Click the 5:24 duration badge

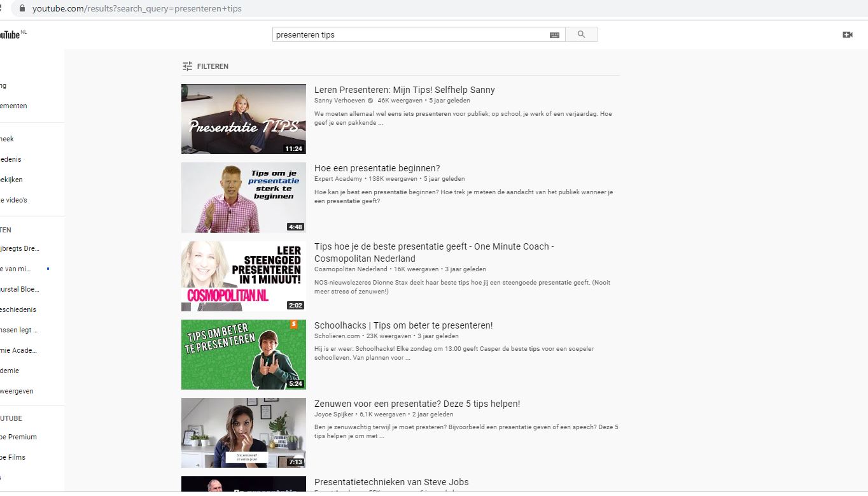point(295,383)
